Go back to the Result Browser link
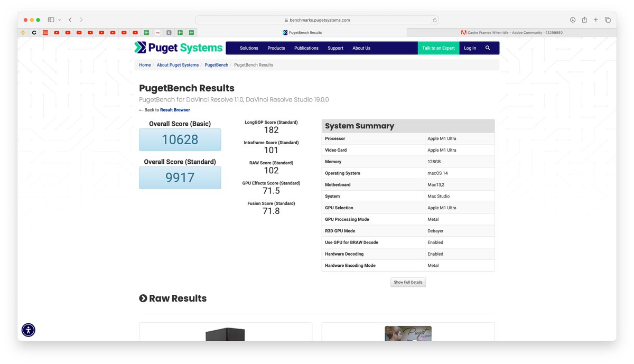Viewport: 634px width, 364px height. click(175, 110)
